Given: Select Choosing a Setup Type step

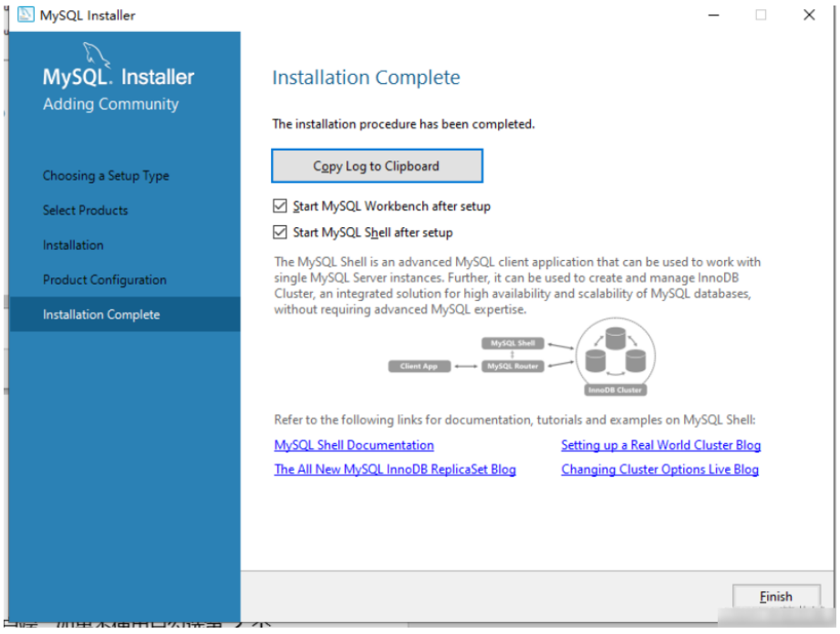Looking at the screenshot, I should (106, 176).
